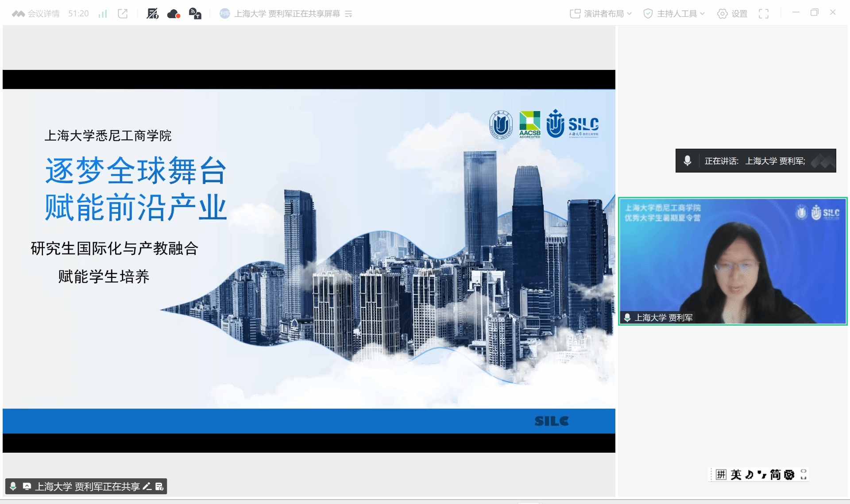Toggle 简 simplified Chinese mode

point(775,475)
